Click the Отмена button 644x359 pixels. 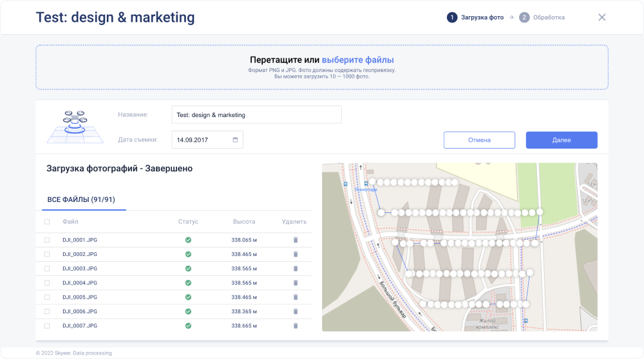479,140
